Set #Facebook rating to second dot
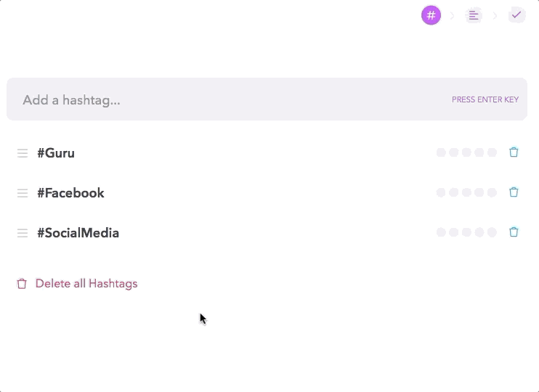The width and height of the screenshot is (539, 392). [x=454, y=192]
